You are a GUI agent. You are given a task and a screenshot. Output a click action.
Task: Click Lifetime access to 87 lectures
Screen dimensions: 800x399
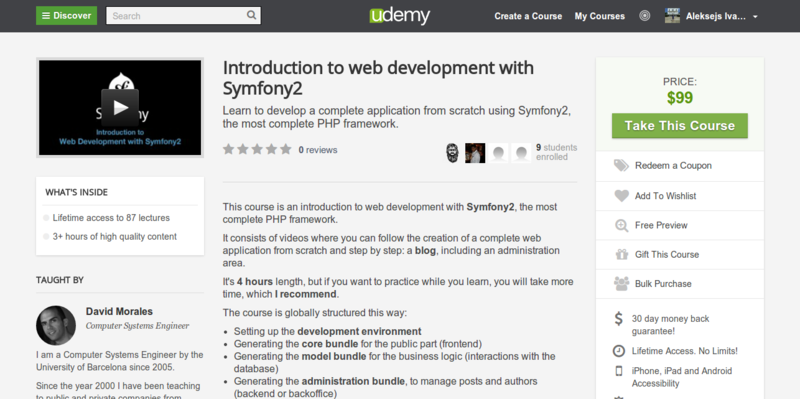(x=111, y=218)
